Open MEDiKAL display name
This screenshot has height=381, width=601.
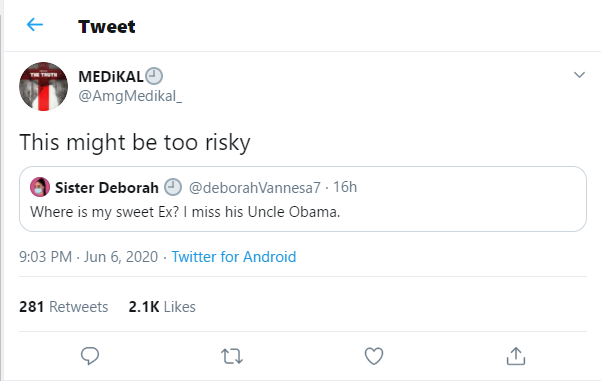point(111,77)
